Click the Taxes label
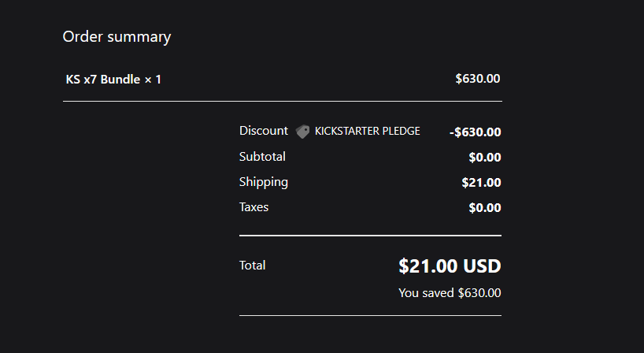Image resolution: width=644 pixels, height=353 pixels. [254, 207]
